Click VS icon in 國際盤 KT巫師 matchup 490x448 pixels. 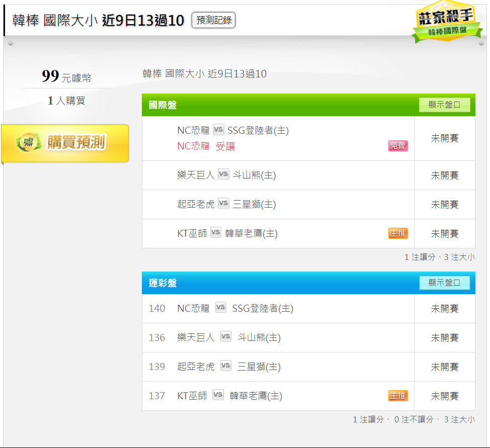tap(216, 232)
